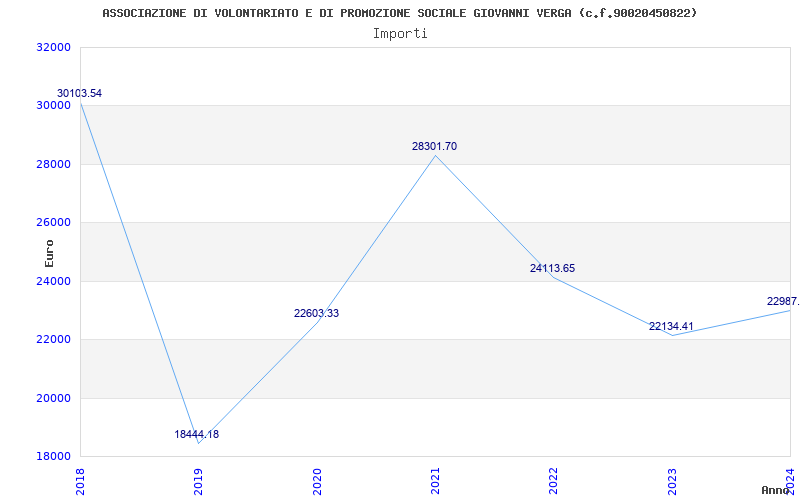Click the y-axis value 22000
800x500 pixels.
pyautogui.click(x=53, y=340)
